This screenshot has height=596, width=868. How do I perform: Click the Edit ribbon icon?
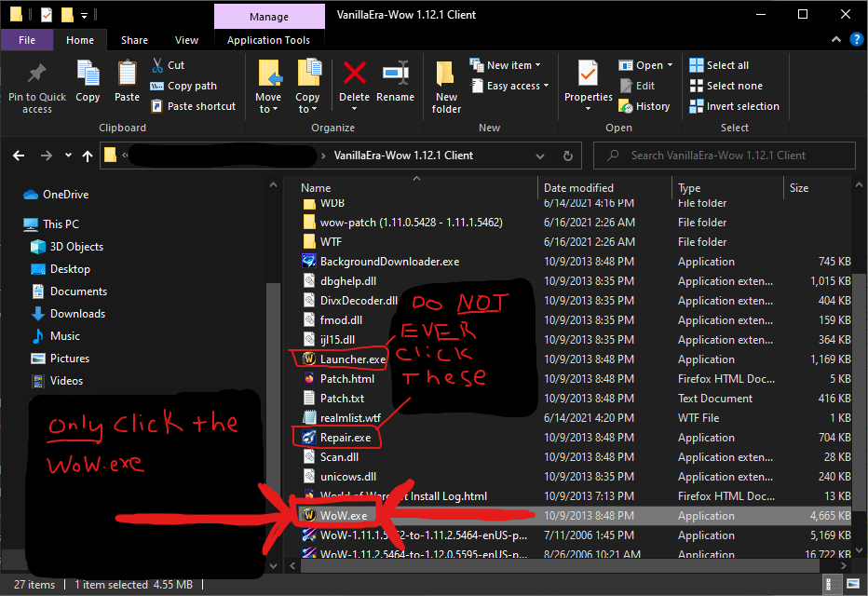tap(626, 86)
